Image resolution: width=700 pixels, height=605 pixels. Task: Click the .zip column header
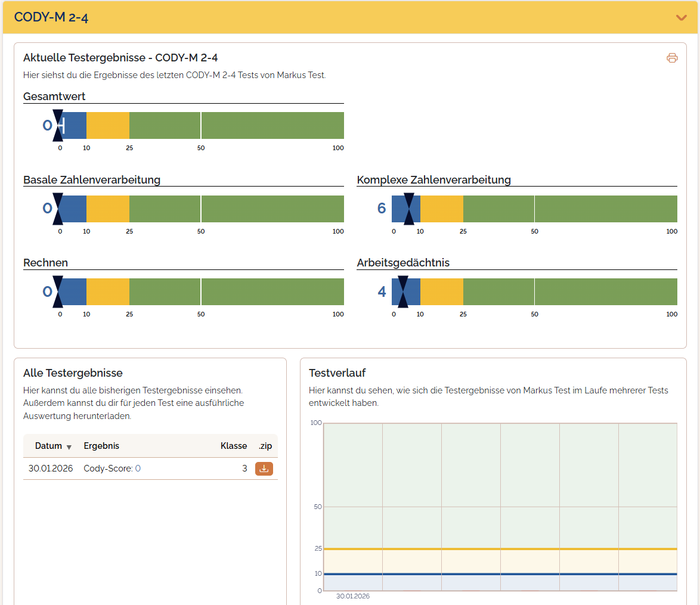[264, 446]
